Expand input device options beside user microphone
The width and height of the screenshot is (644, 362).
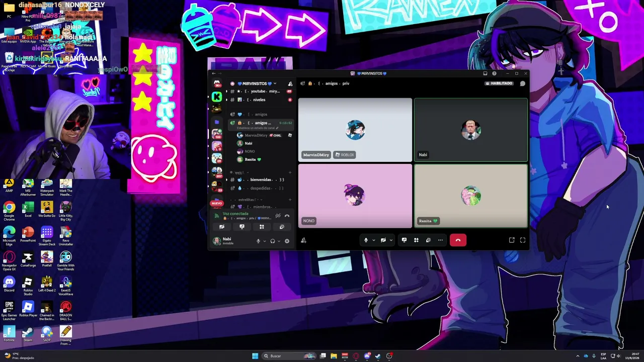pos(264,241)
